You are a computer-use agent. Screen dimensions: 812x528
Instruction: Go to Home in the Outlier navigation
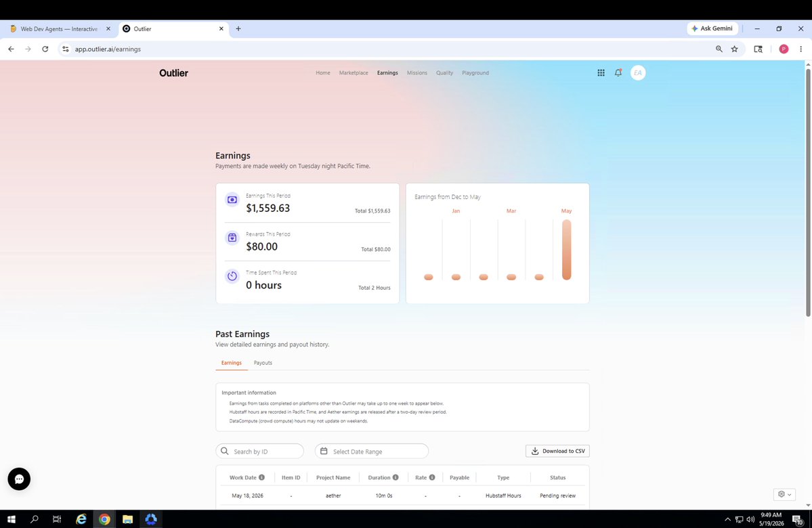coord(322,73)
